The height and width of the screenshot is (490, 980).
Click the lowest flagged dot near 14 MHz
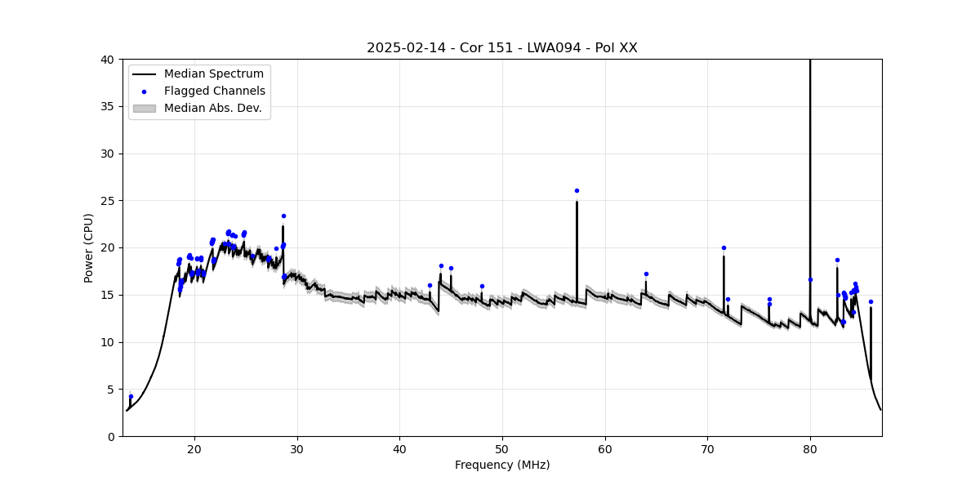(131, 396)
